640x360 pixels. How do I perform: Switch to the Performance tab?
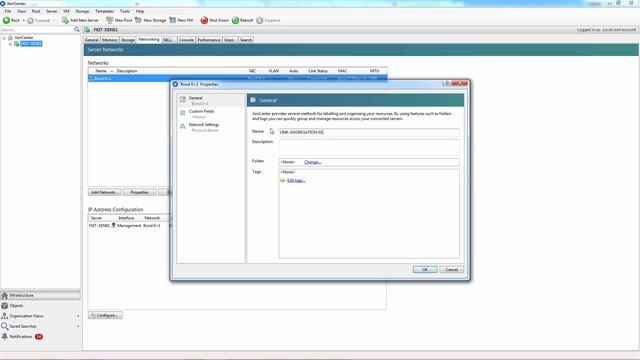[209, 40]
